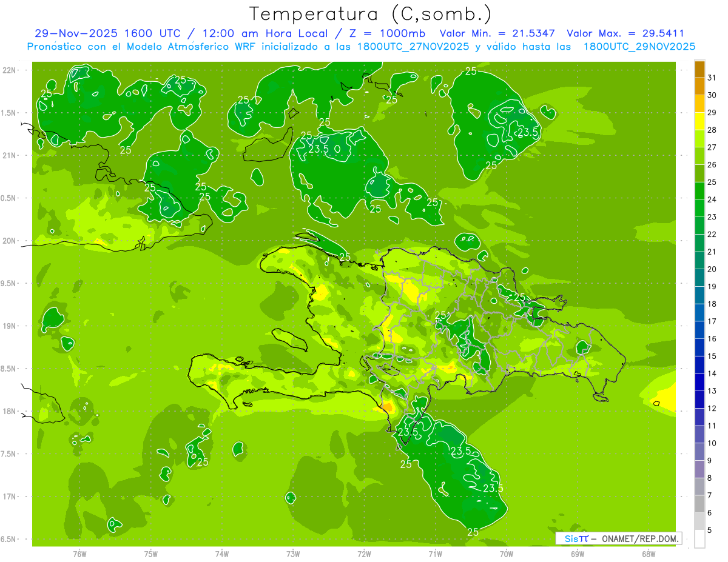This screenshot has height=562, width=728.
Task: Click the '6.5N' latitude axis label
Action: [8, 540]
